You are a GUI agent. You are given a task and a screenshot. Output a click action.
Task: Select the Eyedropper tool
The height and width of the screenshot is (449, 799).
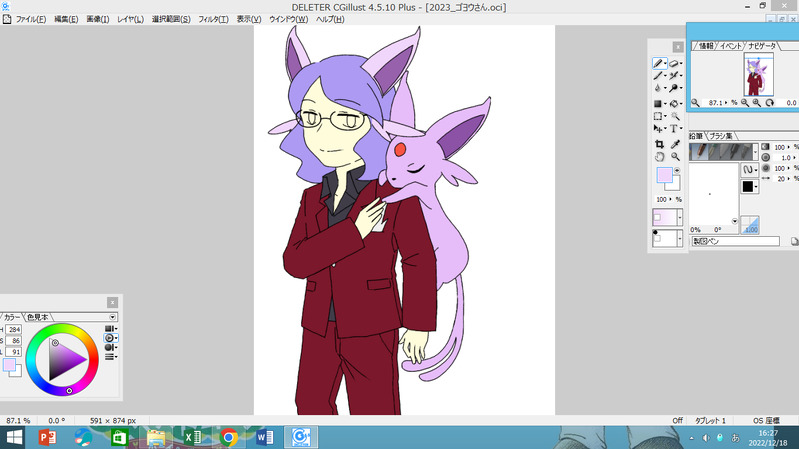coord(675,144)
